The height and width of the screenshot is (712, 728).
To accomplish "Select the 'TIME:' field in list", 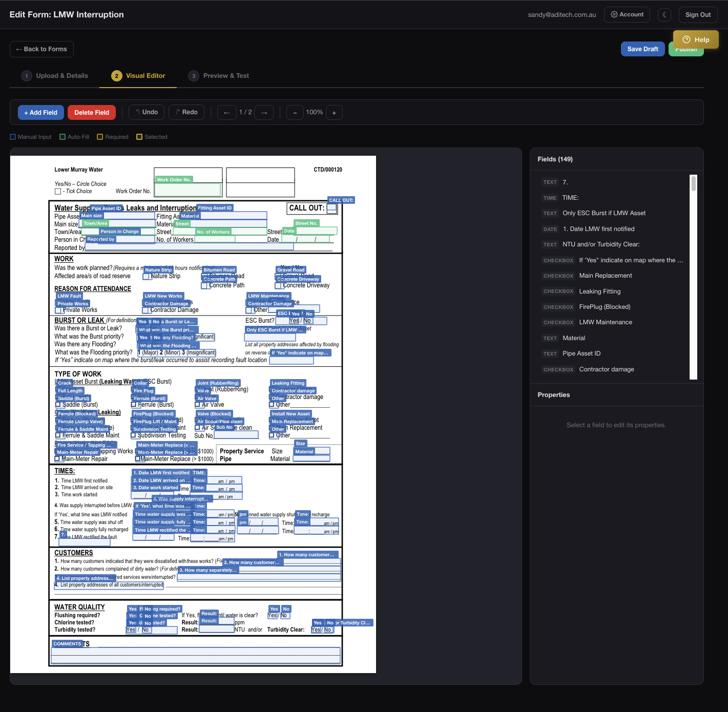I will (x=612, y=198).
